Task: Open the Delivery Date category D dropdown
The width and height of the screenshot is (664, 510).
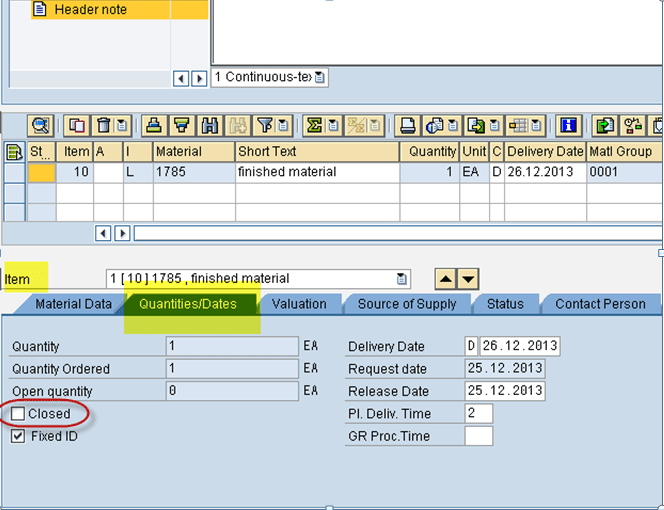Action: [x=471, y=347]
